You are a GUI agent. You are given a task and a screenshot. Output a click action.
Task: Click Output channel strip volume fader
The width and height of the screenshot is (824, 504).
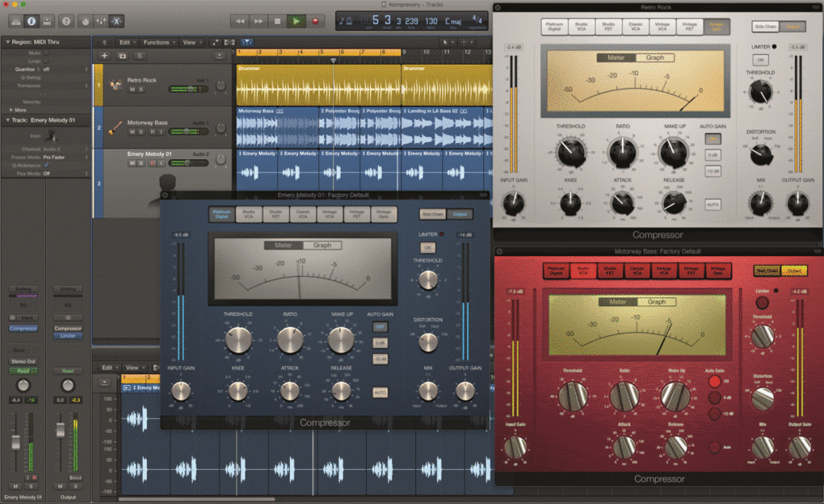pyautogui.click(x=61, y=430)
